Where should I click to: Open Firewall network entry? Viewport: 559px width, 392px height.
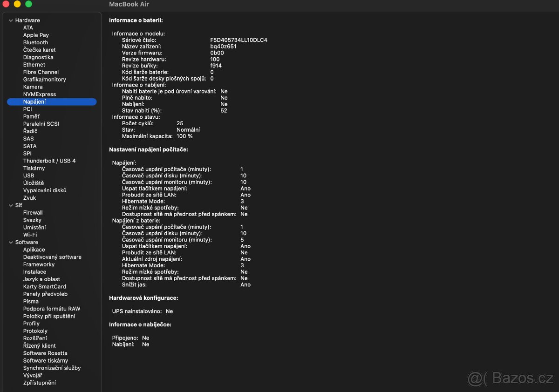pyautogui.click(x=33, y=213)
